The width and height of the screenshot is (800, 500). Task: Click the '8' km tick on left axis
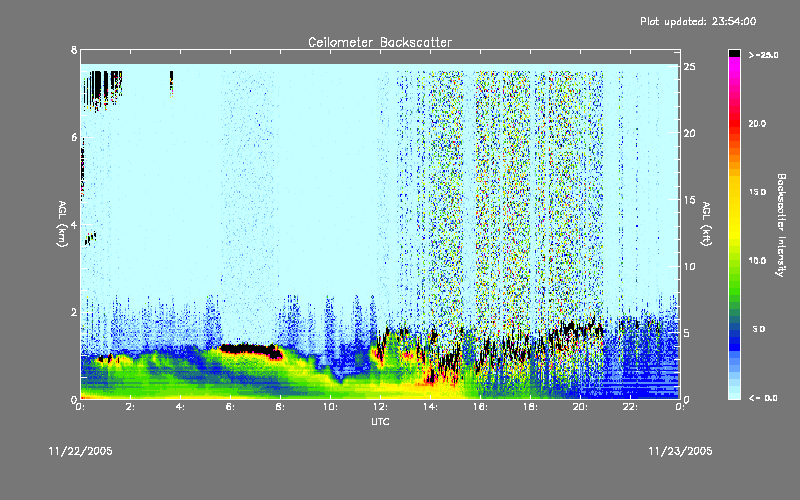(x=74, y=50)
